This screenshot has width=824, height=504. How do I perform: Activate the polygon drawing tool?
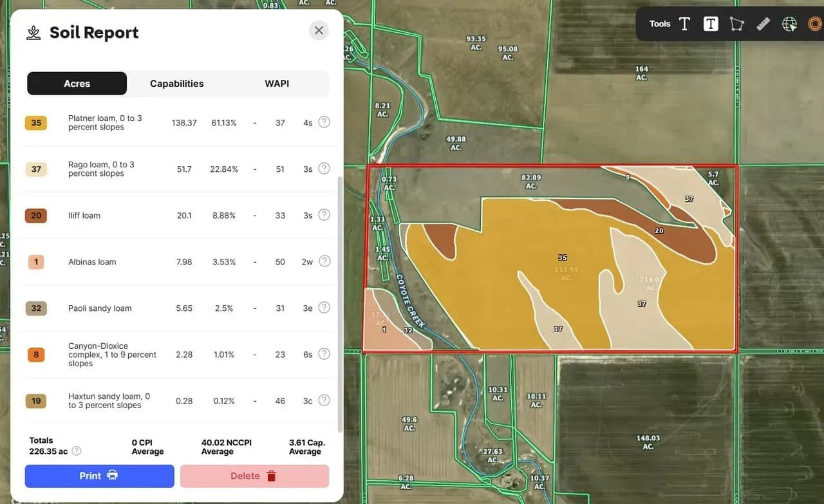pos(736,24)
